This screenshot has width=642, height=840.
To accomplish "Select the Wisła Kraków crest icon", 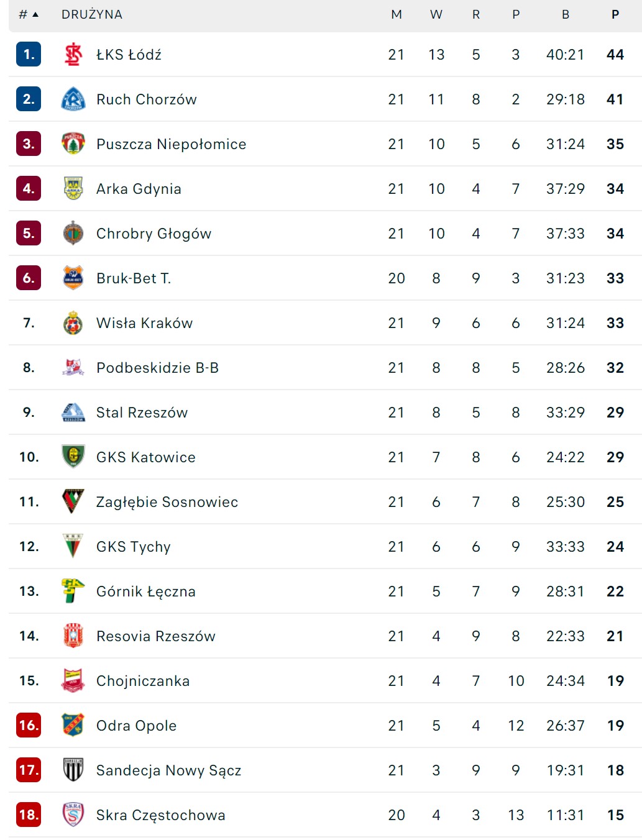I will (x=73, y=323).
